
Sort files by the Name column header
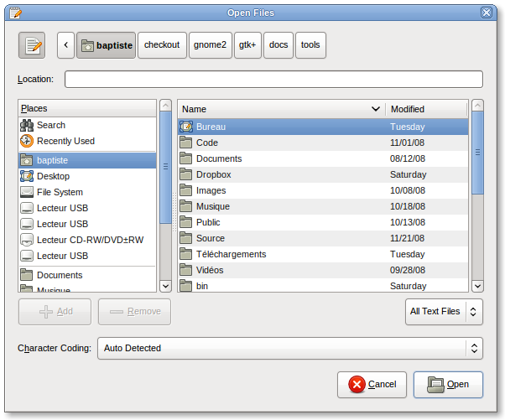click(x=280, y=109)
